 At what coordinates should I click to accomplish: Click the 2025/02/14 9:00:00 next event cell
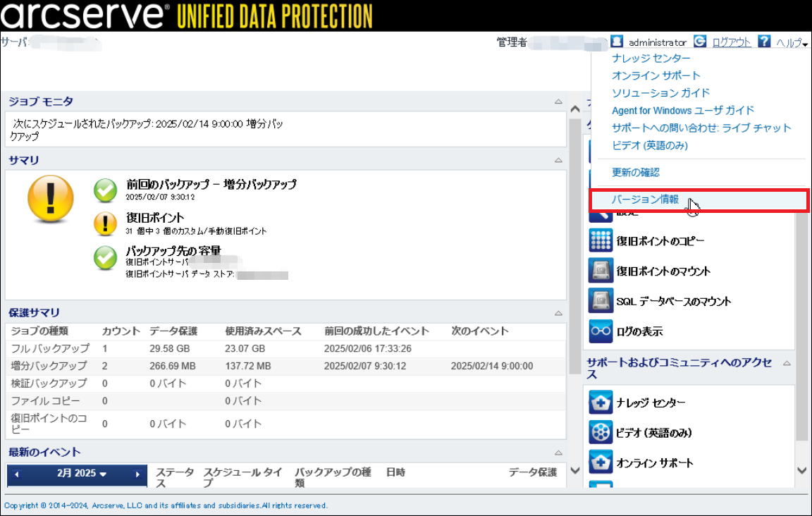click(492, 367)
